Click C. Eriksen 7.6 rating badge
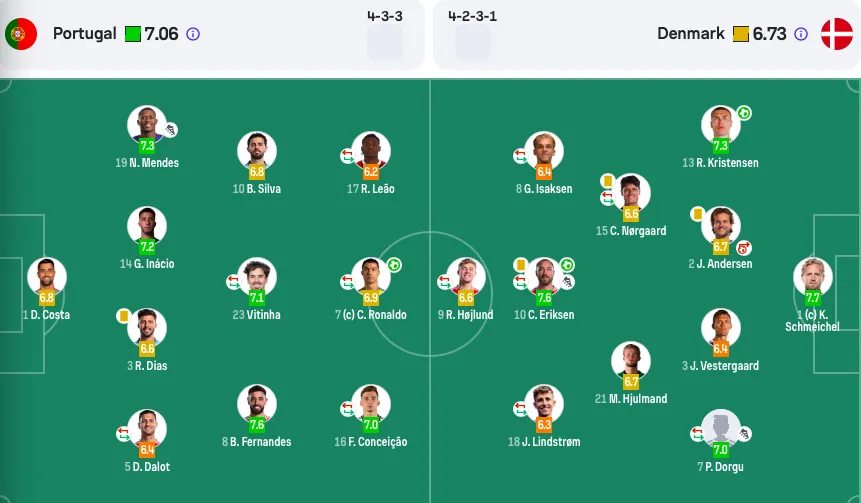861x503 pixels. coord(544,298)
